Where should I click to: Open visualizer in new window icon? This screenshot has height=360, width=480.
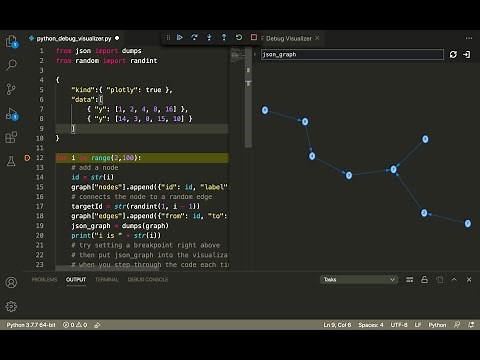click(x=467, y=54)
